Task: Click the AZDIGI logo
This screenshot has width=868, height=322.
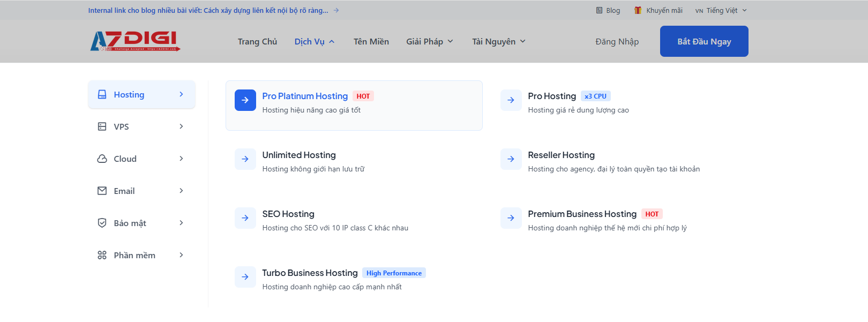Action: pyautogui.click(x=135, y=41)
